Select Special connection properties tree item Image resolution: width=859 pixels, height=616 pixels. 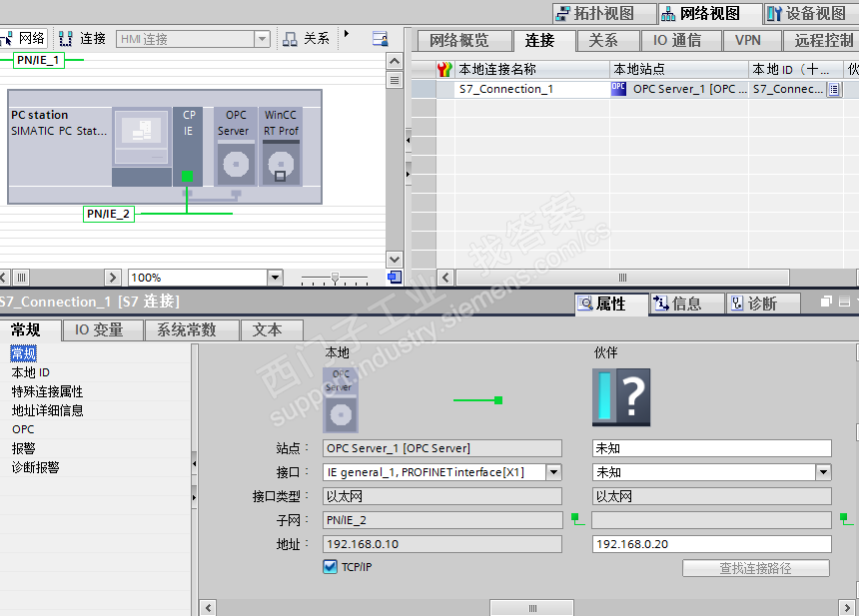[48, 392]
